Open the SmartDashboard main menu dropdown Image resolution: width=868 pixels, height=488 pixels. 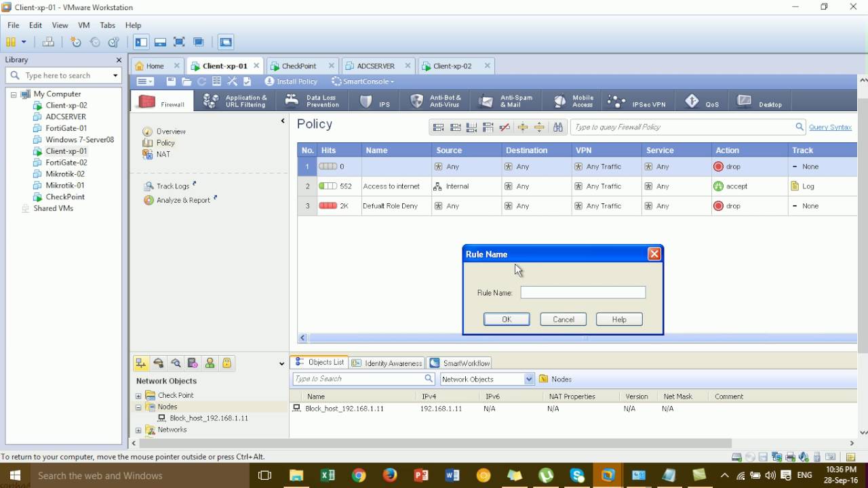click(x=145, y=81)
